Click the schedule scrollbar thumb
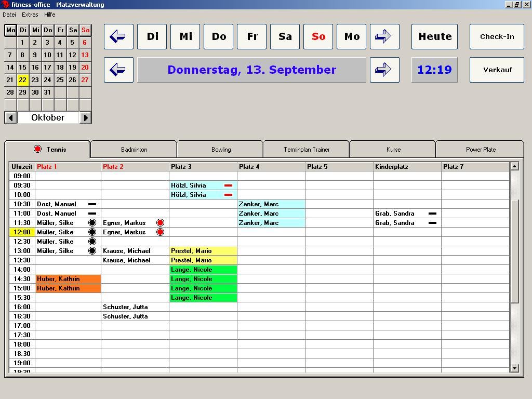 [515, 251]
